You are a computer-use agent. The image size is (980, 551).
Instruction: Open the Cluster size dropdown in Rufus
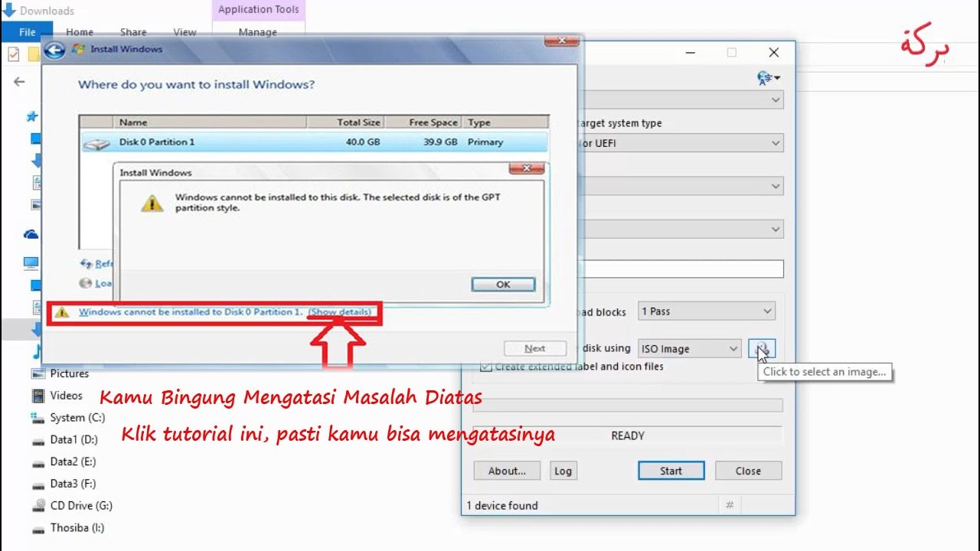(x=681, y=229)
